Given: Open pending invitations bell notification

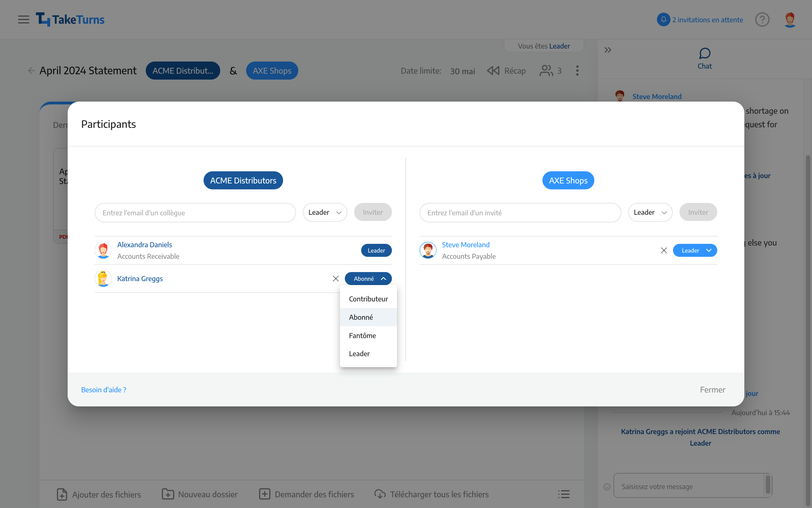Looking at the screenshot, I should [663, 19].
